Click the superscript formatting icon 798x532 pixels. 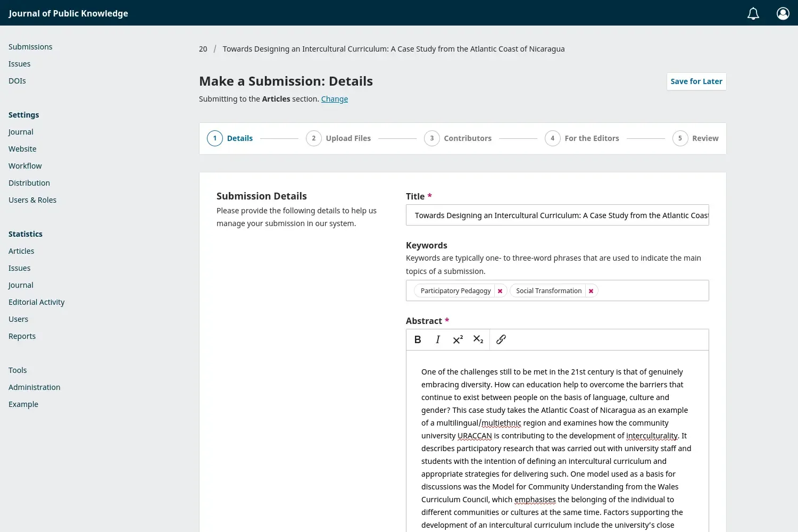[x=458, y=339]
